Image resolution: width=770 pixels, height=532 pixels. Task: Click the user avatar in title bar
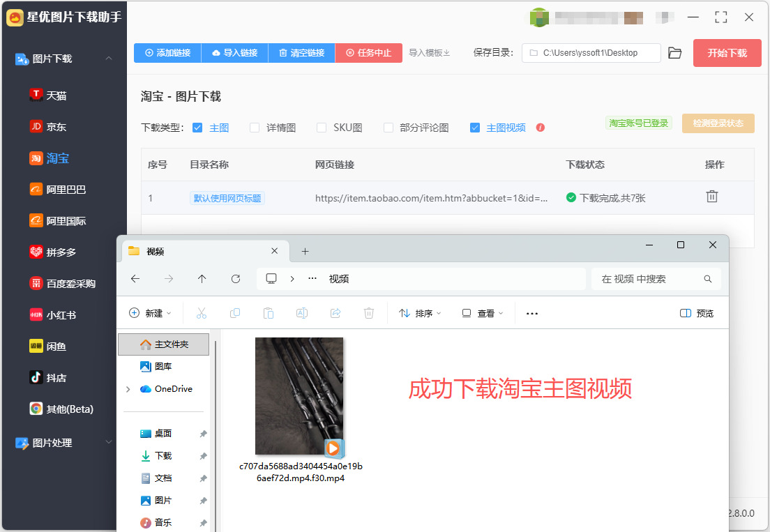538,17
